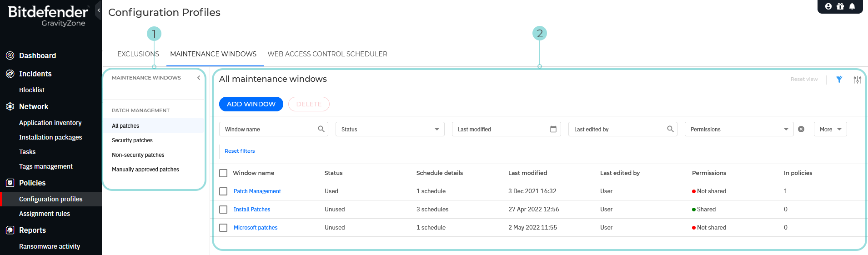Sort by the Status column header
Screen dimensions: 868x255
[333, 173]
